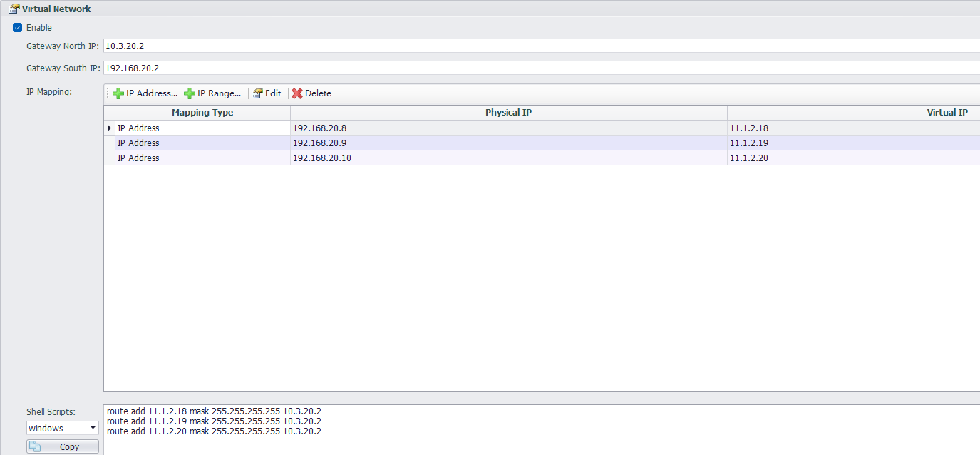Click the current row indicator arrow
Viewport: 980px width, 455px height.
[109, 128]
